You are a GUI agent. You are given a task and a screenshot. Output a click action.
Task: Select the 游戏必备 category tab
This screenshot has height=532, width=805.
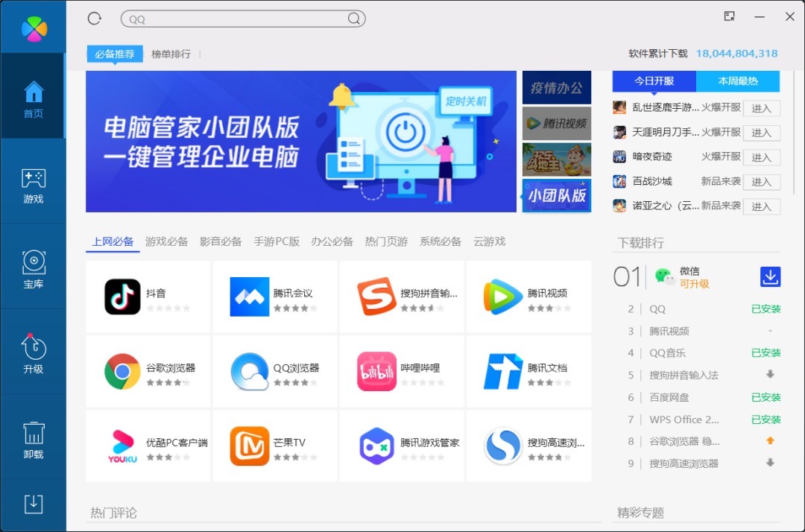click(x=166, y=241)
